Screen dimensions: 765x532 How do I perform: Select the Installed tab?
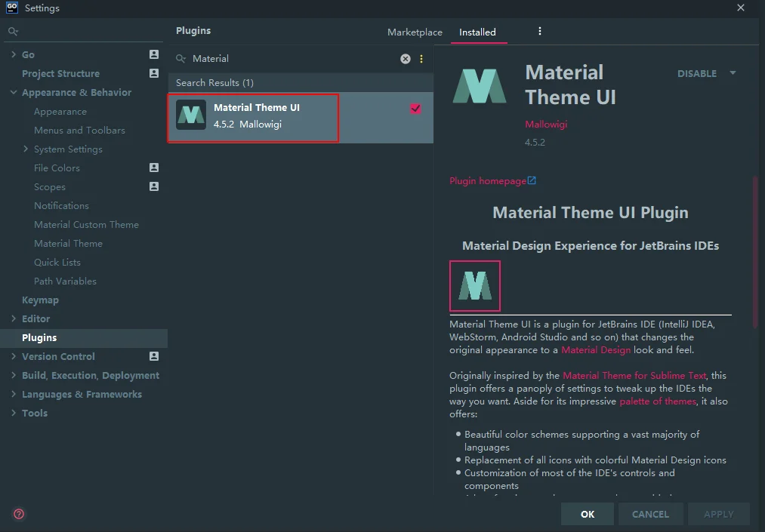click(x=477, y=32)
